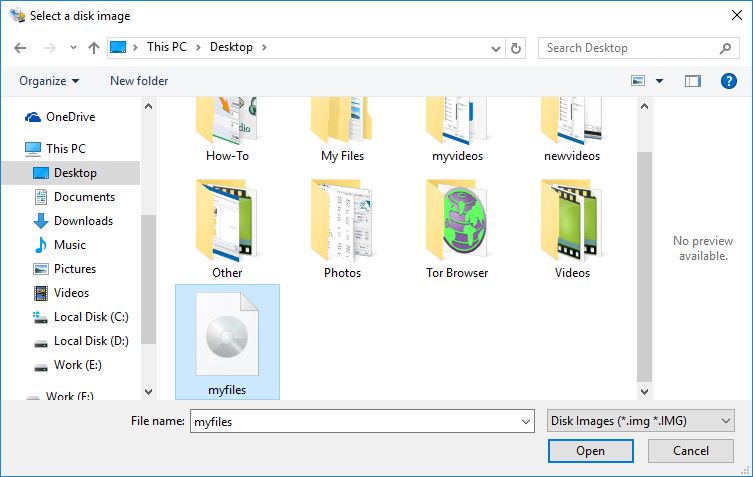Create a New folder
The height and width of the screenshot is (477, 753).
click(139, 81)
